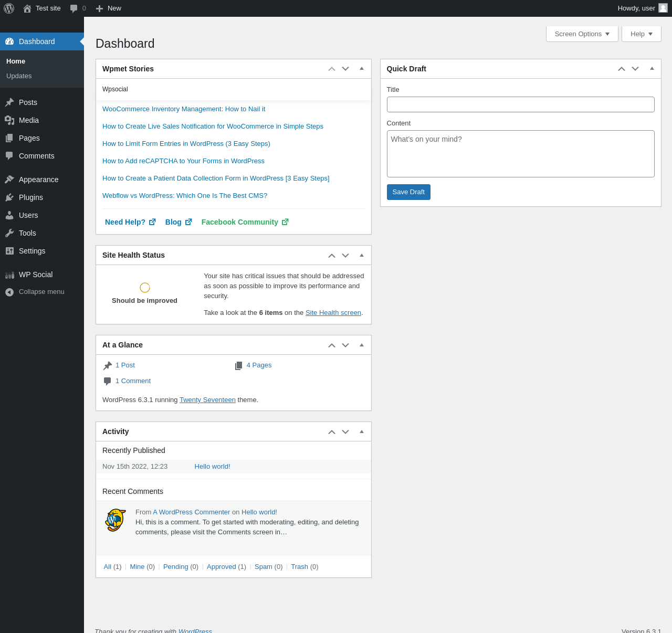This screenshot has height=633, width=672.
Task: Toggle the Quick Draft panel
Action: (x=652, y=69)
